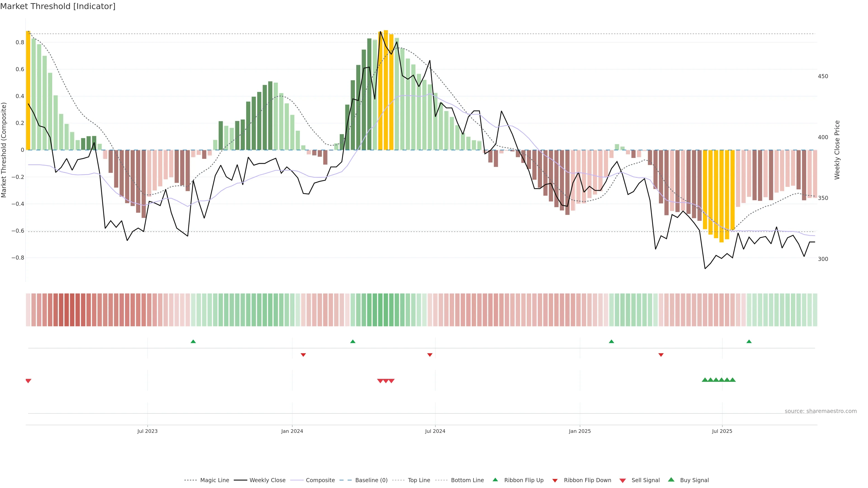
Task: Click the Jan 2025 x-axis label
Action: click(580, 431)
